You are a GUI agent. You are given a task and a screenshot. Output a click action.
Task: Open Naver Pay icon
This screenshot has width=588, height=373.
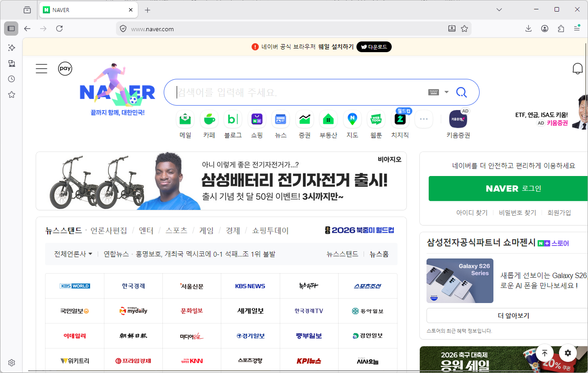coord(65,69)
